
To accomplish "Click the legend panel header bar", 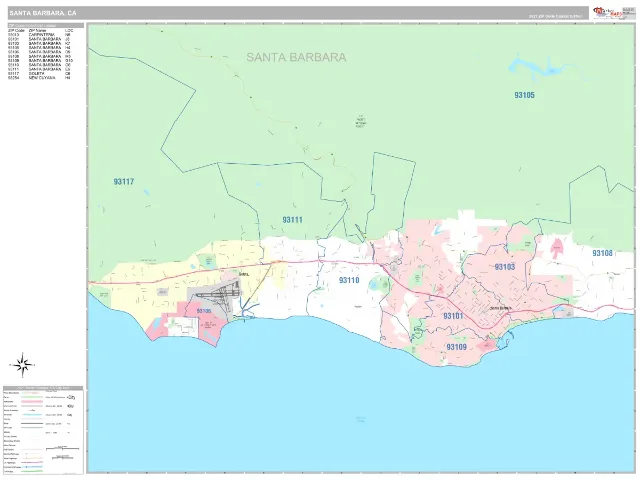I will pyautogui.click(x=43, y=388).
